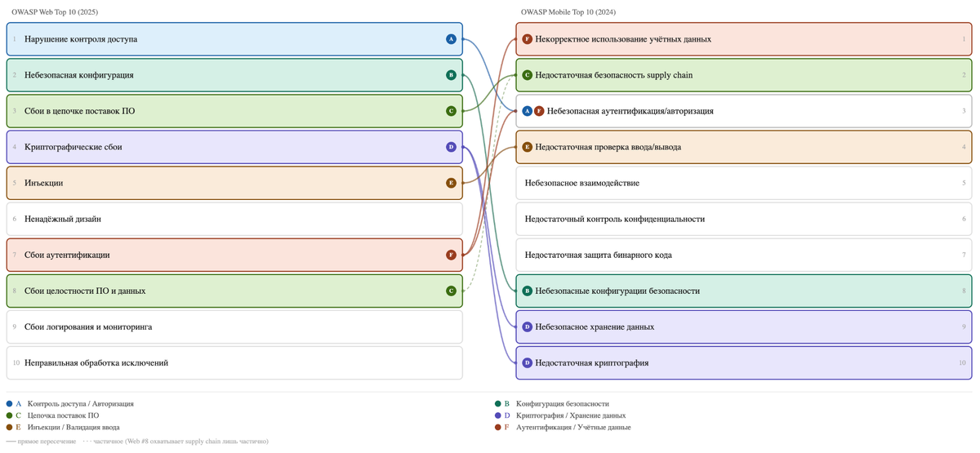
Task: Select the Неправильная обработка исключений card
Action: [234, 362]
